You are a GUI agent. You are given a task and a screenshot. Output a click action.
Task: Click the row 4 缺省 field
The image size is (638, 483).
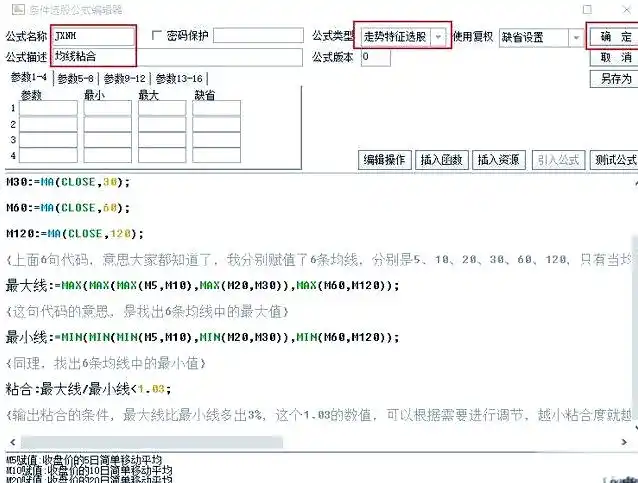216,155
